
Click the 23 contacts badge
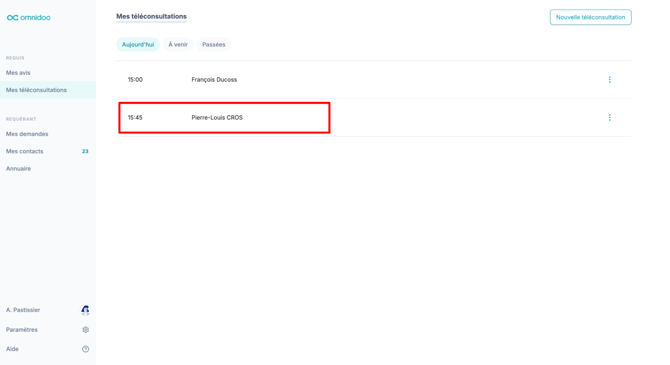85,151
